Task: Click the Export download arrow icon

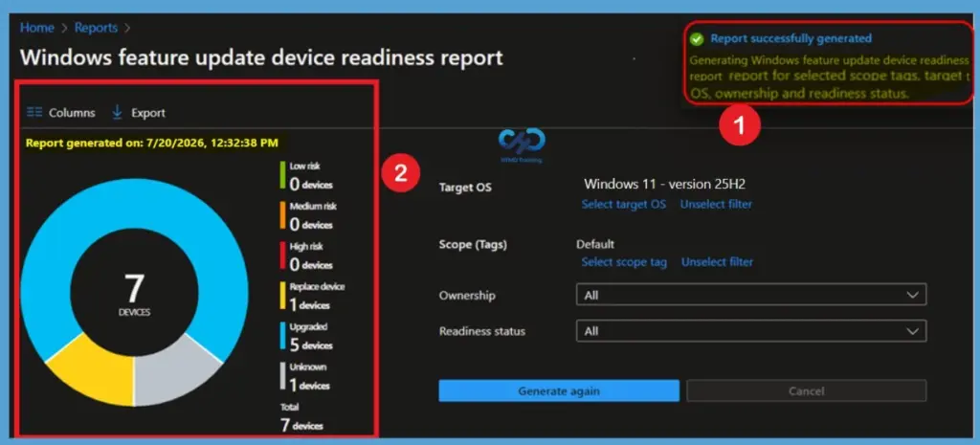Action: click(117, 112)
